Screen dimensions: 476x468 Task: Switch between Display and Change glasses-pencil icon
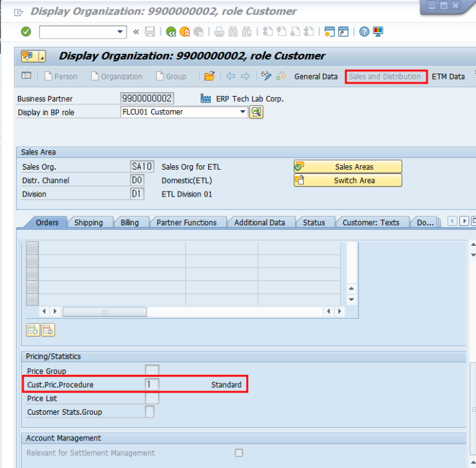coord(267,76)
